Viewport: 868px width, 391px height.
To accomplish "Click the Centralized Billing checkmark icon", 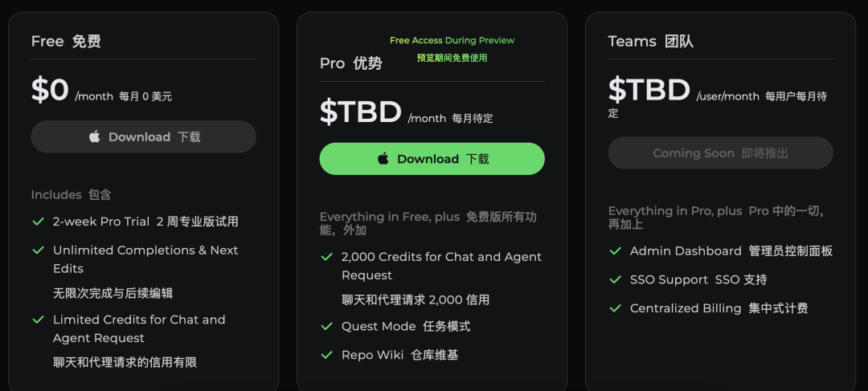I will [615, 308].
